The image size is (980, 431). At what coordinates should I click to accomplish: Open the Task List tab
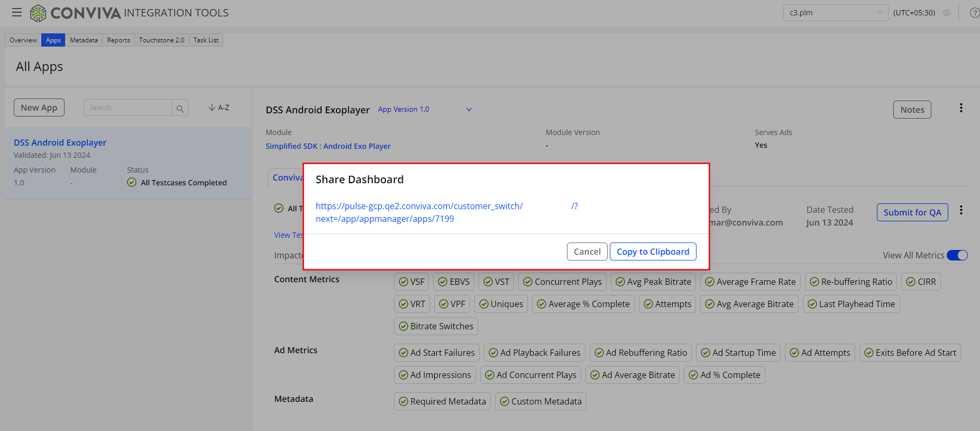[x=206, y=40]
